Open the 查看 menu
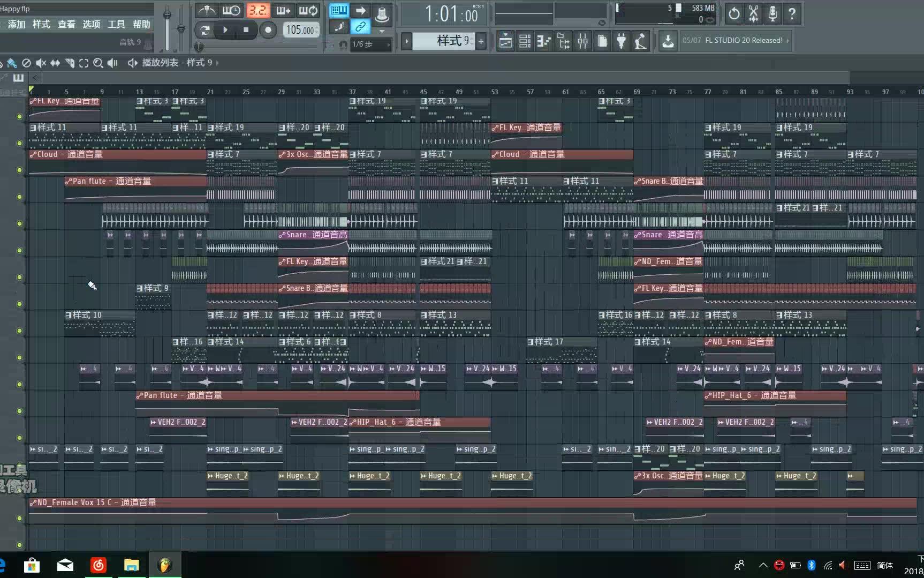This screenshot has width=924, height=578. (66, 24)
